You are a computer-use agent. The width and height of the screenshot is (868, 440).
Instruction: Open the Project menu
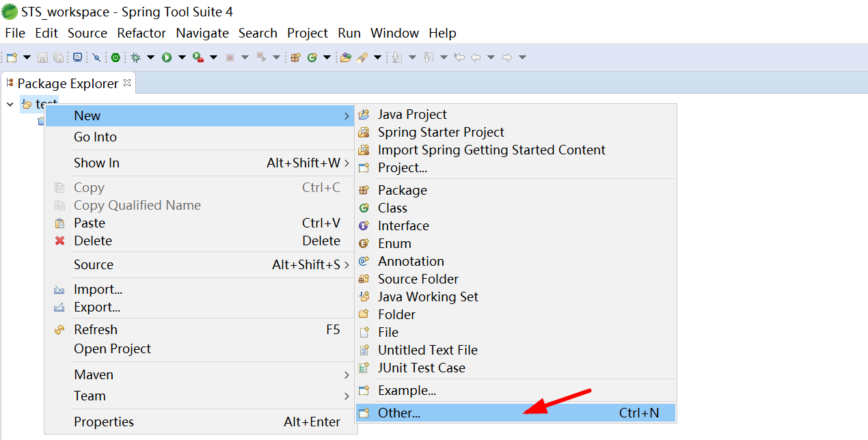308,33
